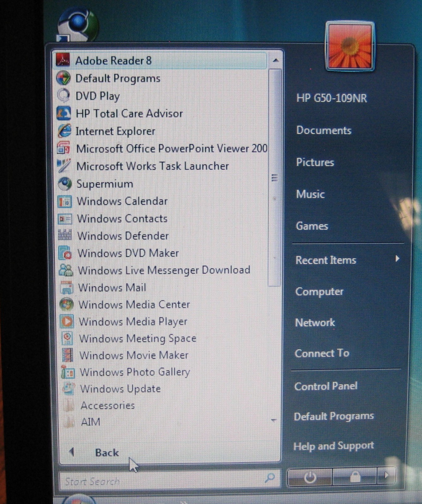Open Adobe Reader 8 icon
Viewport: 422px width, 504px height.
pyautogui.click(x=63, y=60)
